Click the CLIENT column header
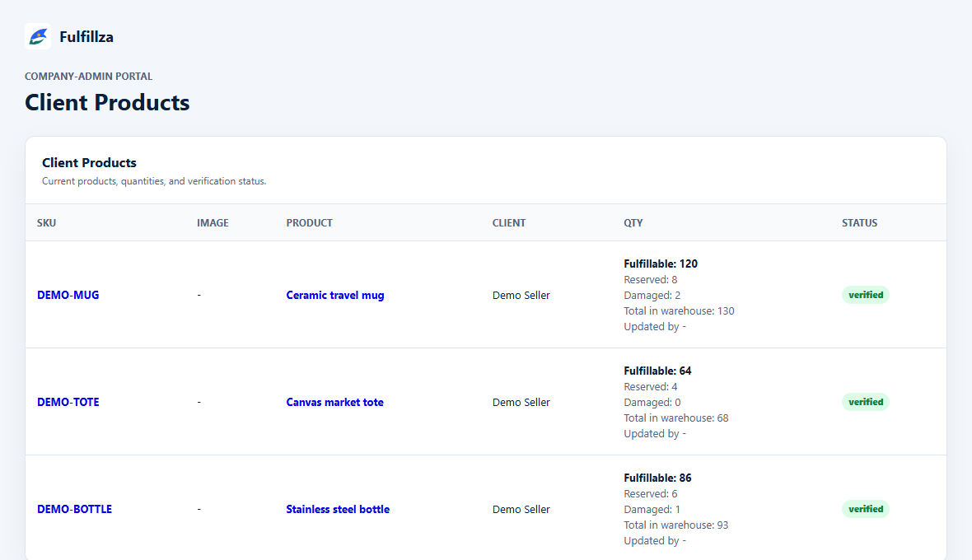 [509, 223]
